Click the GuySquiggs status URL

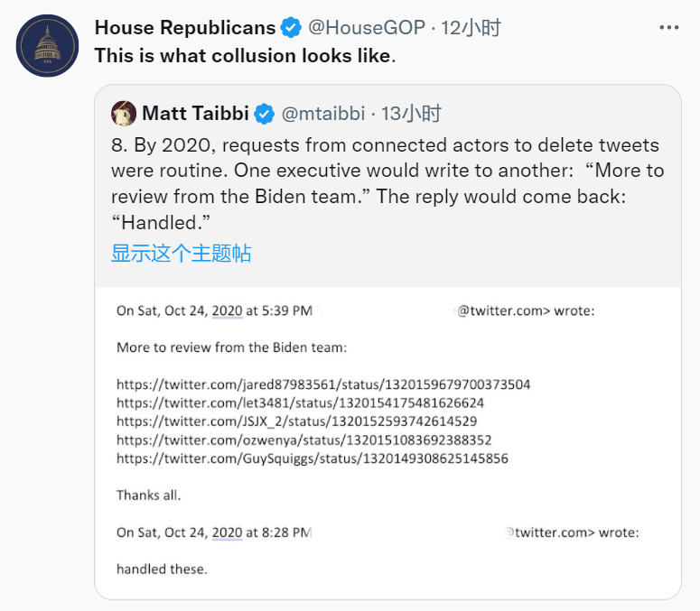click(x=312, y=458)
